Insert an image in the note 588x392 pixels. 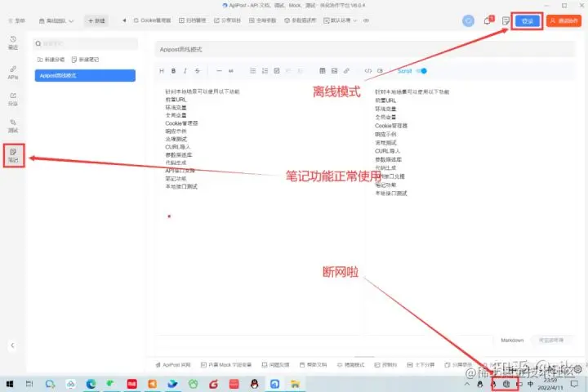335,71
